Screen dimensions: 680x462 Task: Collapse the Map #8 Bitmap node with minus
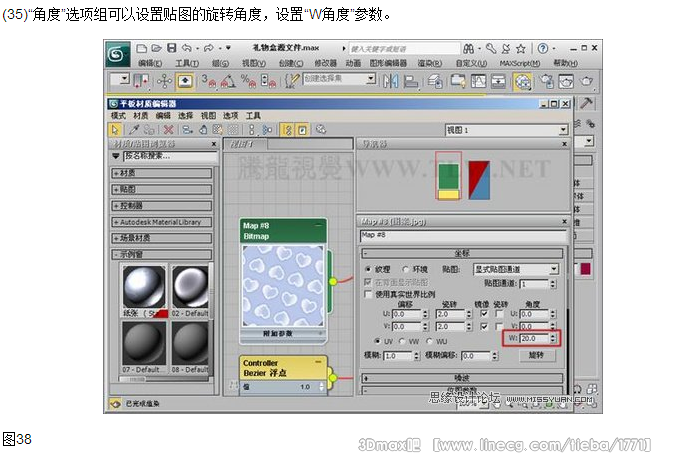pos(318,225)
